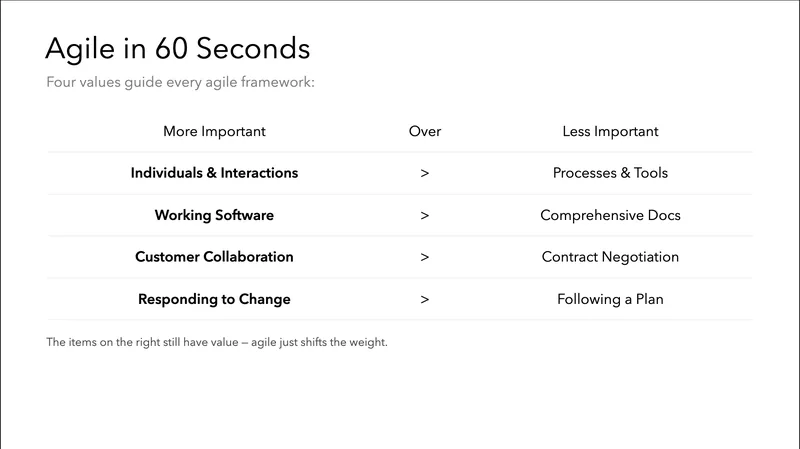Screen dimensions: 800x449
Task: Select the 'Responding to Change' cell
Action: [x=214, y=299]
